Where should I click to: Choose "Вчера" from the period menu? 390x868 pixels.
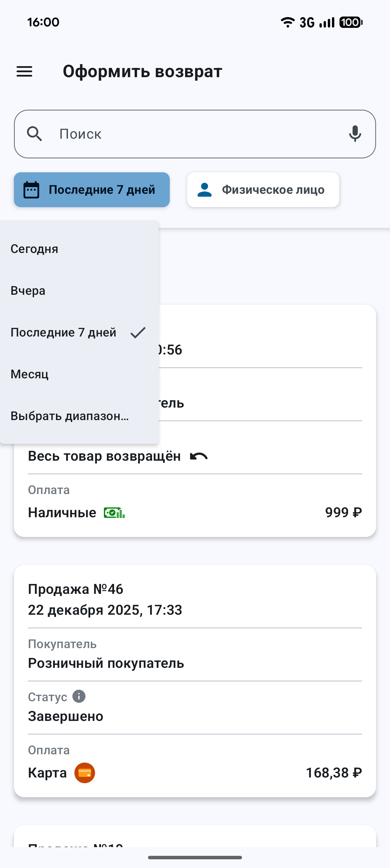coord(28,291)
